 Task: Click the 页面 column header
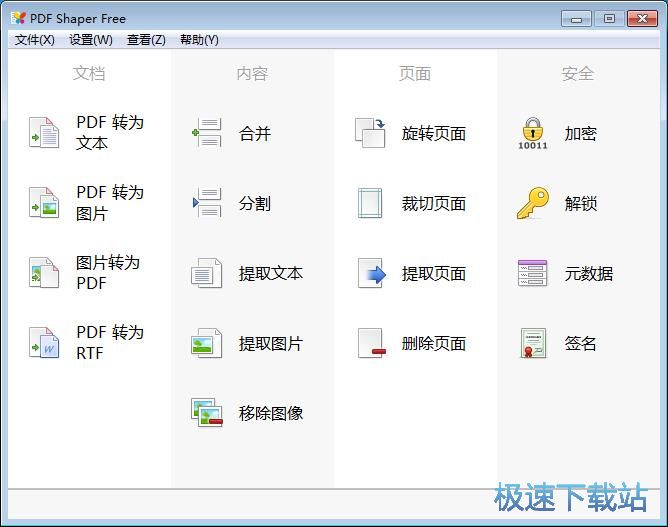415,73
